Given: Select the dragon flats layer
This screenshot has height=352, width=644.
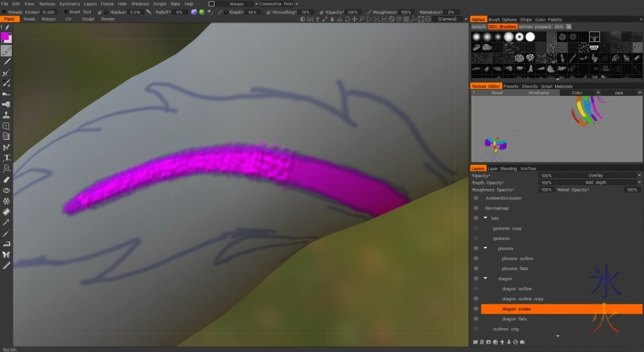Looking at the screenshot, I should pyautogui.click(x=515, y=319).
